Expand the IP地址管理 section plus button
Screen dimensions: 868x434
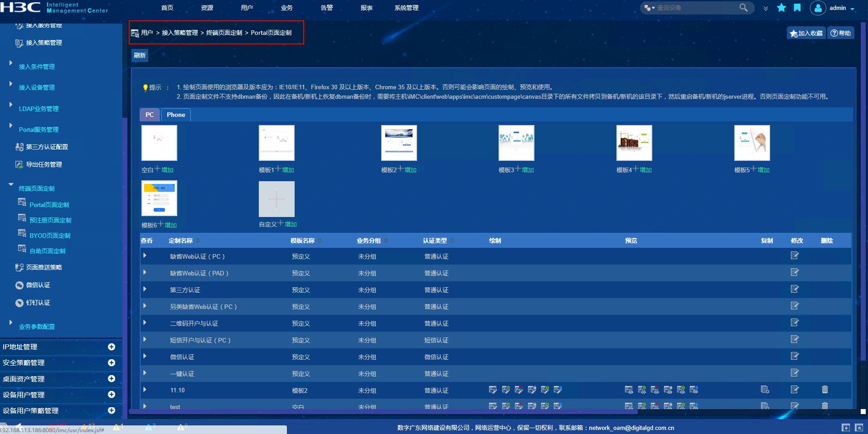[112, 347]
